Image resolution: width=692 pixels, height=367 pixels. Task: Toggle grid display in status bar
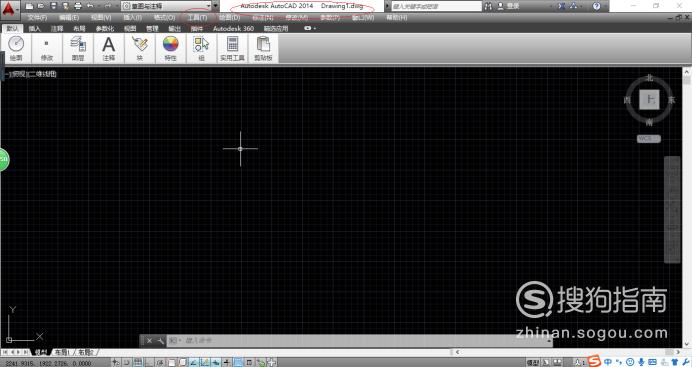point(138,363)
